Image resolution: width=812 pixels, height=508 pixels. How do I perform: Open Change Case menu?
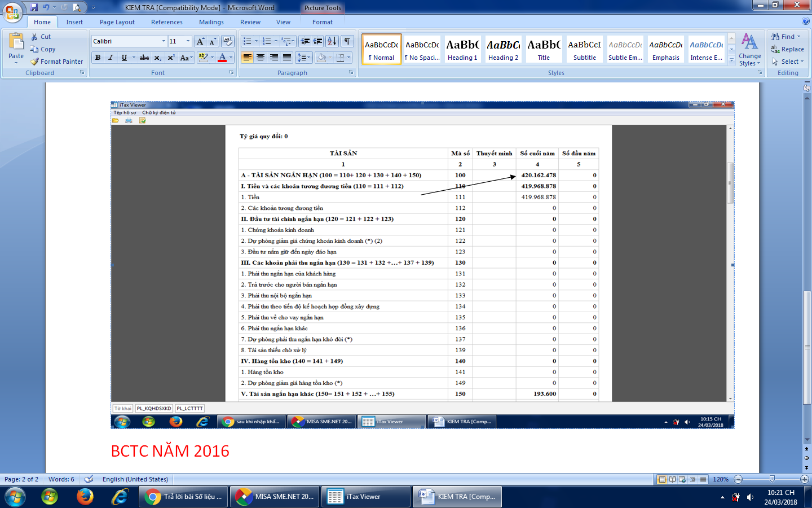click(186, 58)
